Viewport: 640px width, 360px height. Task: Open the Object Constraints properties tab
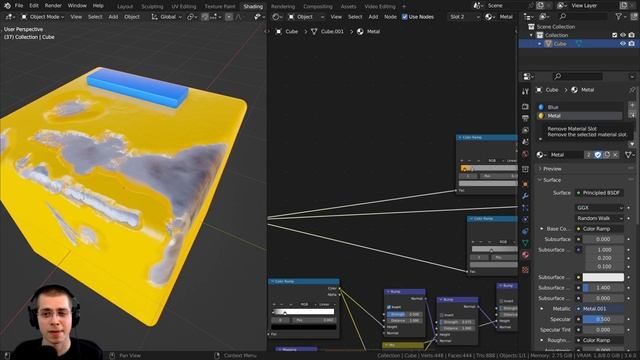pyautogui.click(x=525, y=231)
